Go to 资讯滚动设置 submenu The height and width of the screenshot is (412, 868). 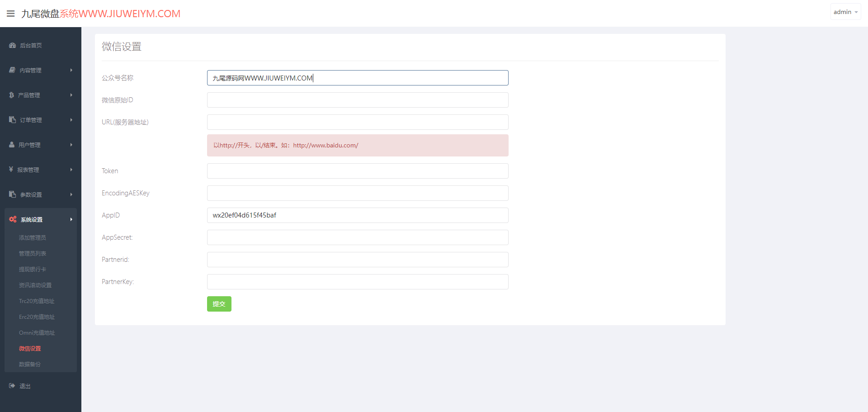pyautogui.click(x=35, y=285)
